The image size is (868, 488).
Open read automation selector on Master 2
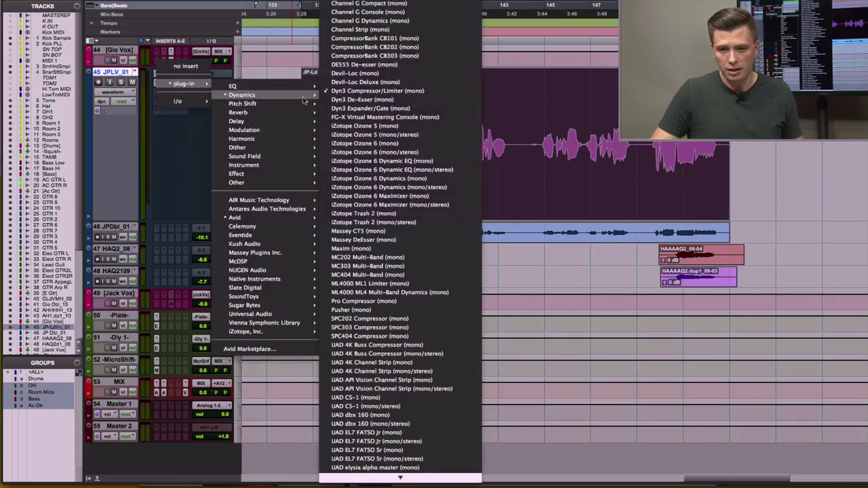[x=127, y=436]
